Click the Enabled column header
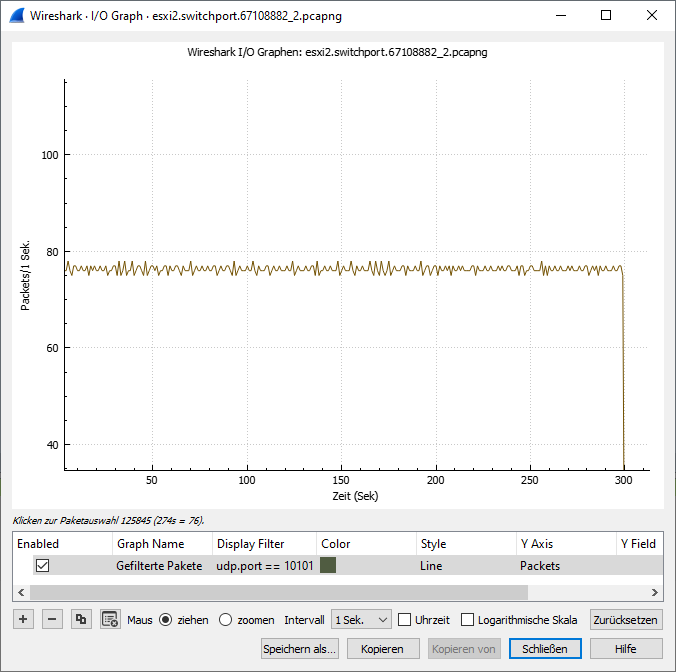 tap(63, 544)
